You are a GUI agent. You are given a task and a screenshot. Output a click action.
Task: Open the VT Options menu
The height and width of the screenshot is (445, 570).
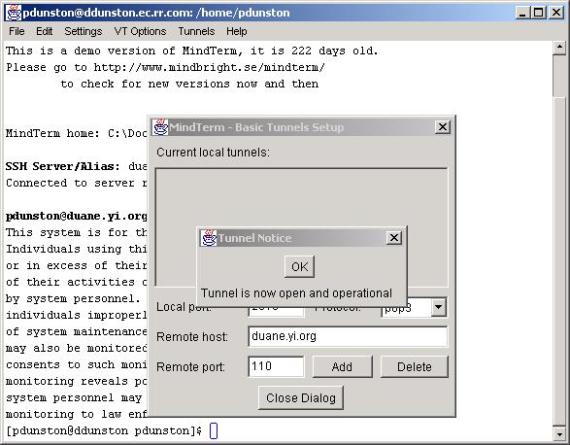tap(140, 31)
